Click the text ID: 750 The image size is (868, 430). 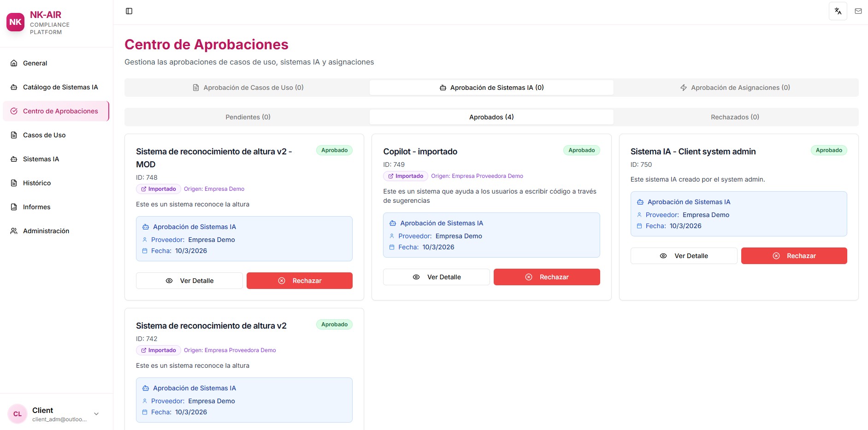[641, 165]
